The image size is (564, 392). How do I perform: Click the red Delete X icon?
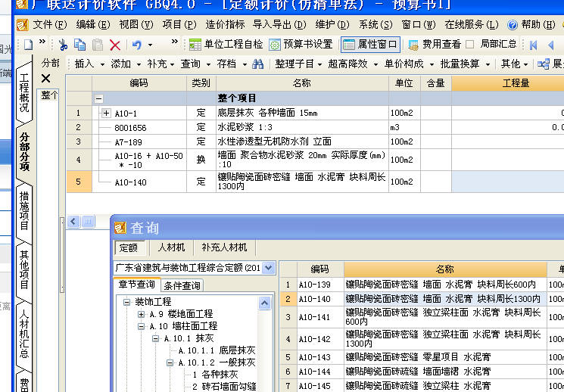tap(115, 45)
